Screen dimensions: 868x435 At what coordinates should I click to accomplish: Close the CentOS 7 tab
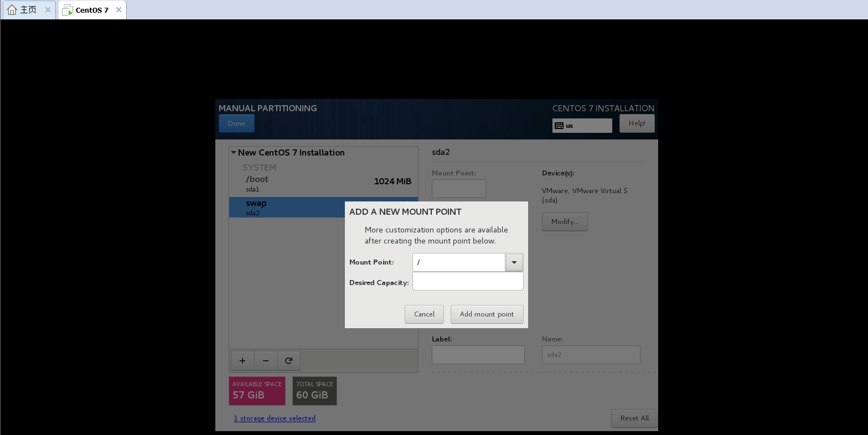click(118, 10)
